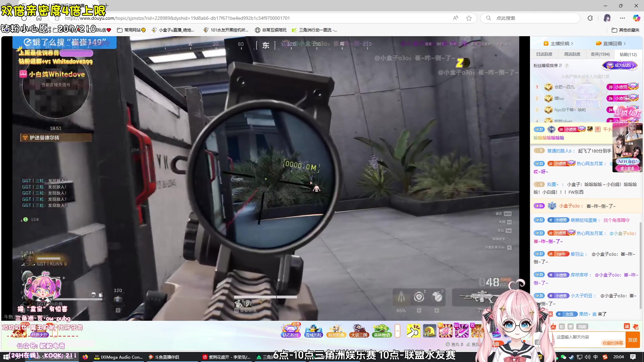This screenshot has height=362, width=644.
Task: Expand 其他收藏夹 folder
Action: click(x=626, y=30)
